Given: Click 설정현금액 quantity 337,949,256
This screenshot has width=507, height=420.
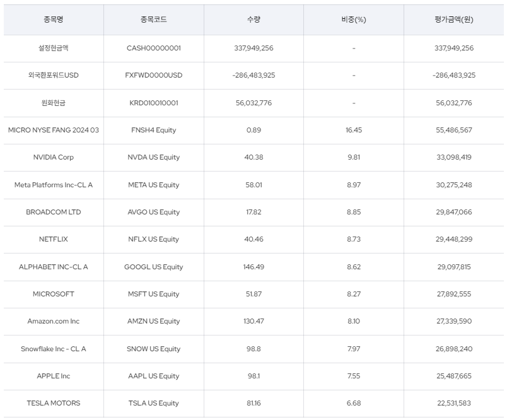Looking at the screenshot, I should coord(254,48).
